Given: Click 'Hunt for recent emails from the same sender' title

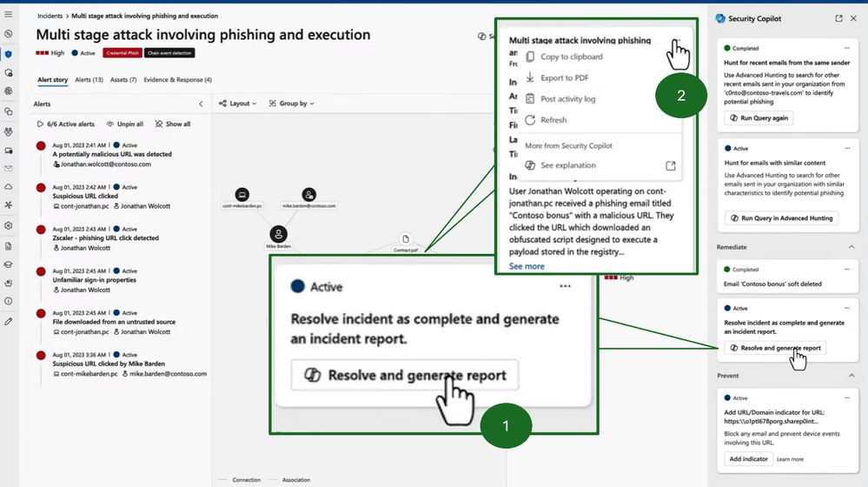Looking at the screenshot, I should click(786, 63).
